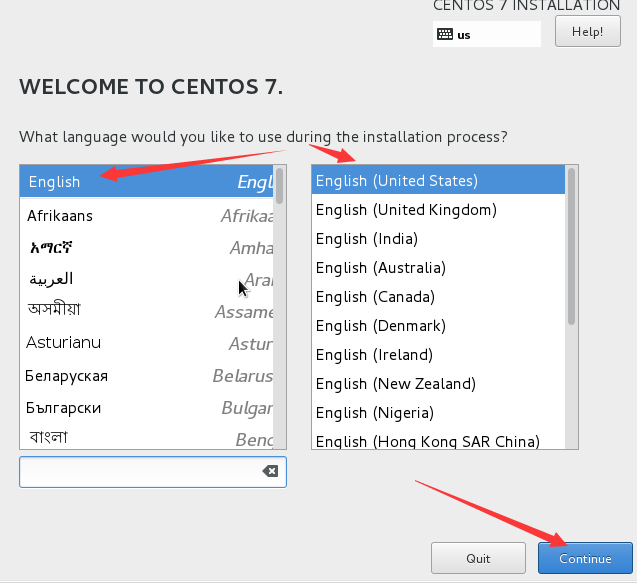
Task: Choose English (Denmark) locale
Action: (438, 325)
